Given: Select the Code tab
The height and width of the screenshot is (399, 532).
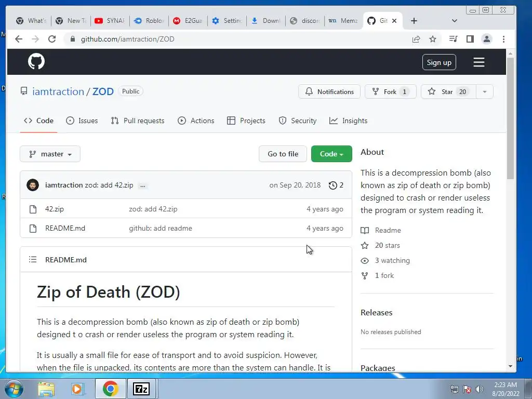Looking at the screenshot, I should coord(38,121).
